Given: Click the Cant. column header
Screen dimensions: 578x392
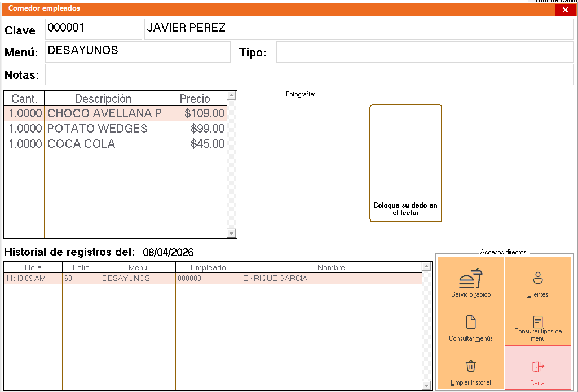Looking at the screenshot, I should 24,99.
